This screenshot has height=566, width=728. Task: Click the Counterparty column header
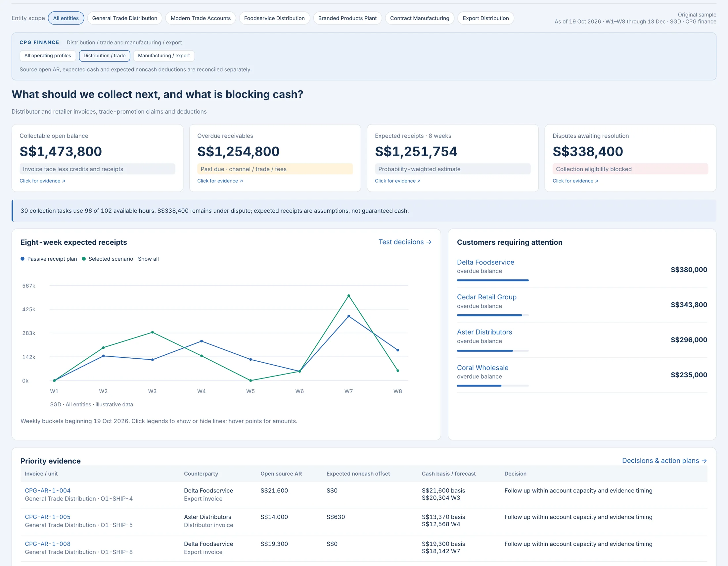[x=201, y=474]
